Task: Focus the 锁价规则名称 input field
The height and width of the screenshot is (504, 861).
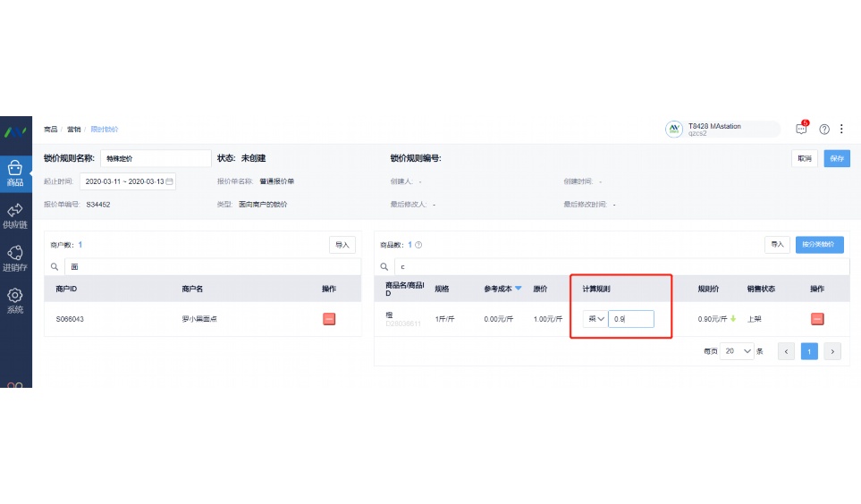Action: coord(155,158)
